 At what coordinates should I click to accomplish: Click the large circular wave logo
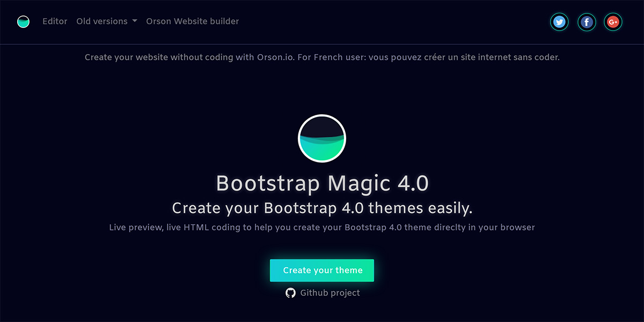322,138
